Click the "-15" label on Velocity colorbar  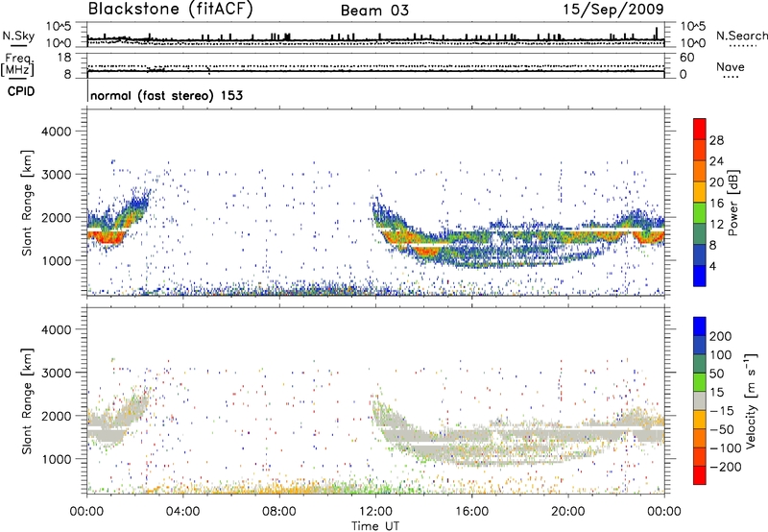click(722, 410)
